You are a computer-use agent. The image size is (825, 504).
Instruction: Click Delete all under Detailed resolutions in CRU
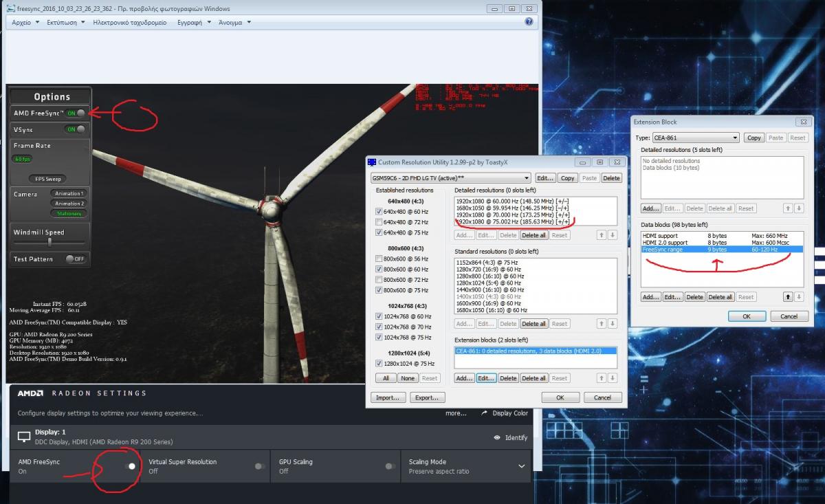pos(534,235)
